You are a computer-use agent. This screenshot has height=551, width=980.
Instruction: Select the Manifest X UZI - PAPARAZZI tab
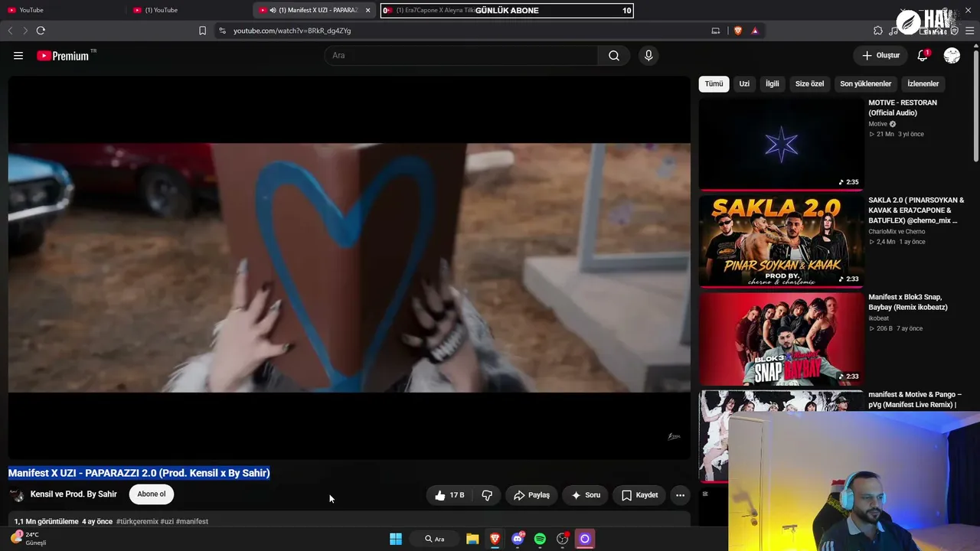coord(315,10)
